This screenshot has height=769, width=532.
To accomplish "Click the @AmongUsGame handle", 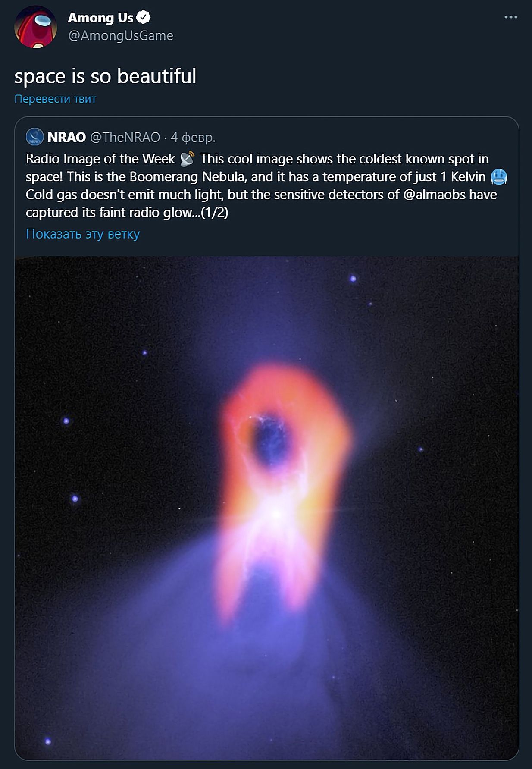I will click(x=121, y=36).
